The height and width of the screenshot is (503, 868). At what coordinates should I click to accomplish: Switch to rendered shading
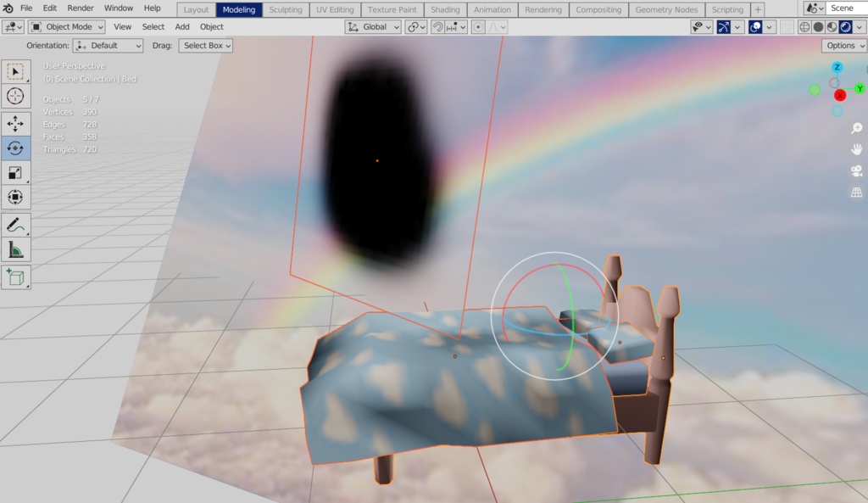845,26
